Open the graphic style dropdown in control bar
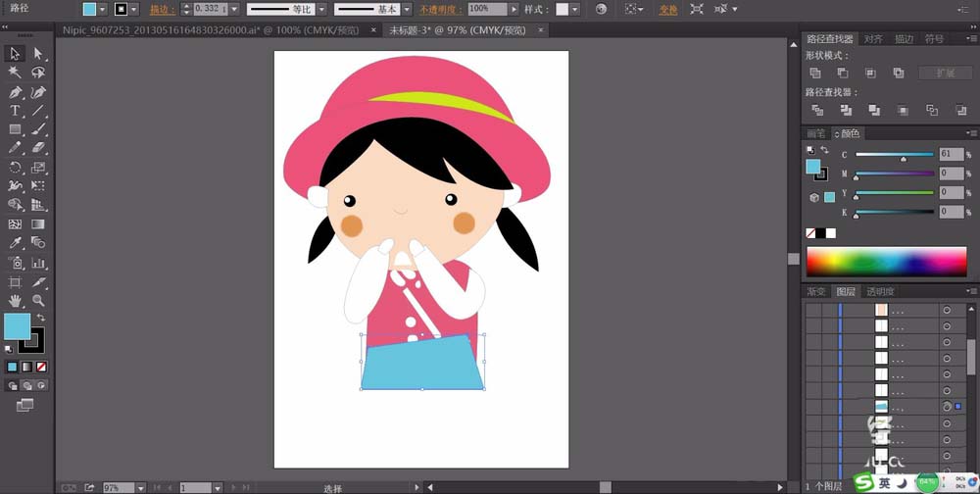The height and width of the screenshot is (494, 980). tap(574, 10)
